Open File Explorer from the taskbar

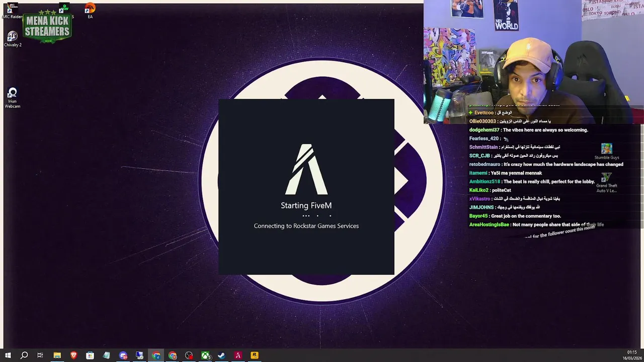(57, 355)
